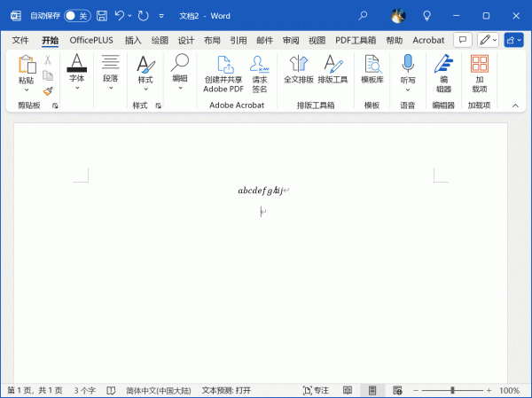This screenshot has width=532, height=398.
Task: Click the lightbulb tips icon
Action: [426, 16]
